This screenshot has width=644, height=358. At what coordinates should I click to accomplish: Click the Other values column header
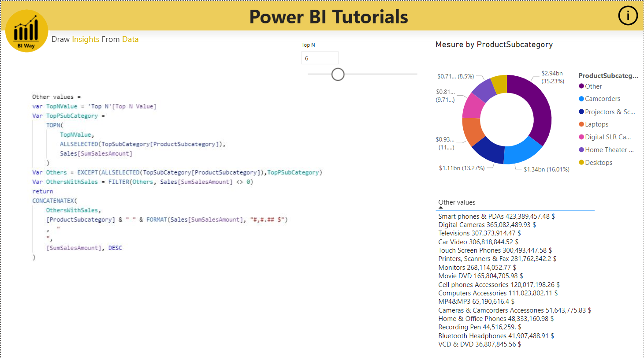click(457, 202)
